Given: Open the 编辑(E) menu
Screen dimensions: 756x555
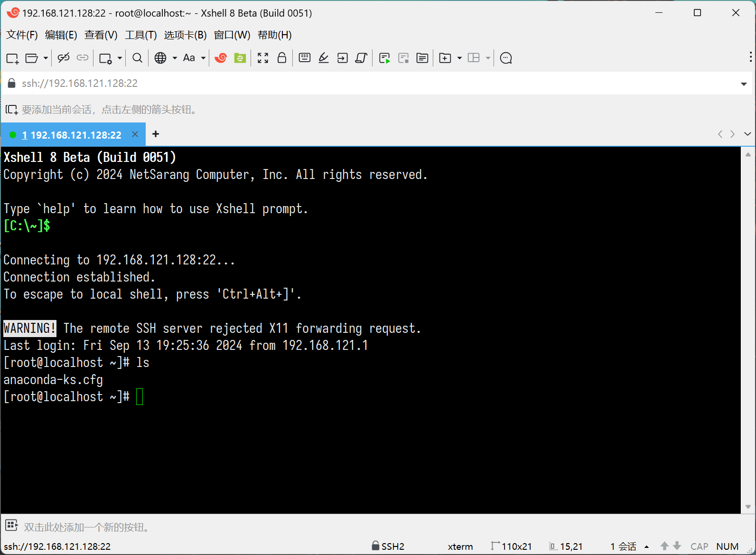Looking at the screenshot, I should click(x=61, y=35).
